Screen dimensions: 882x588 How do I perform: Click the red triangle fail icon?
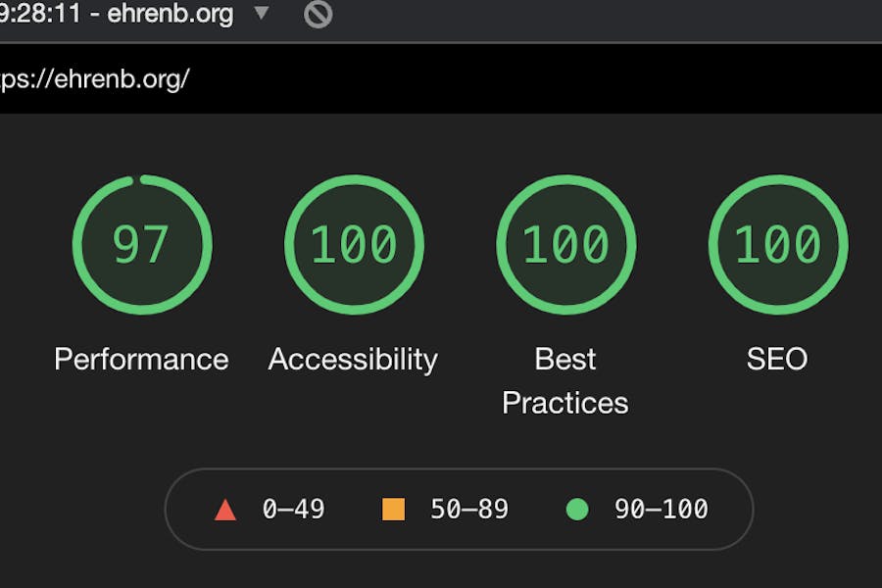225,510
